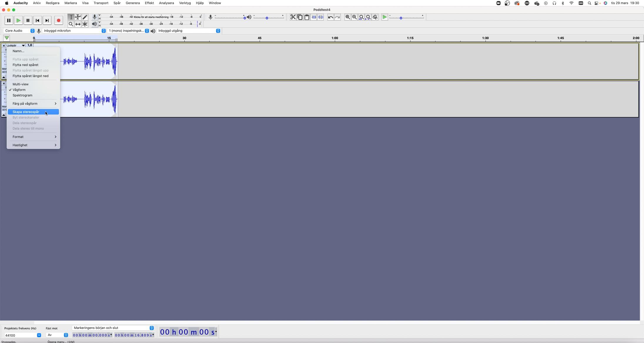Select checked Vågform view option
Screen dimensions: 644x343
point(19,90)
